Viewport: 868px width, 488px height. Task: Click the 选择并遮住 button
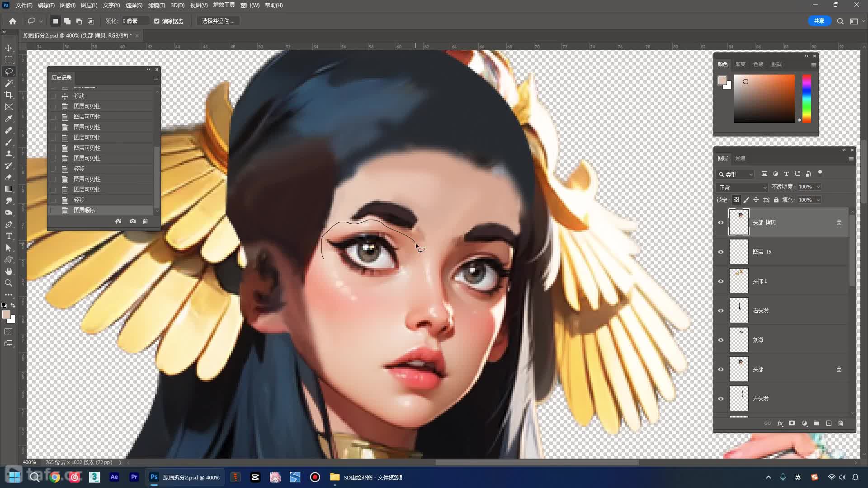(x=218, y=21)
